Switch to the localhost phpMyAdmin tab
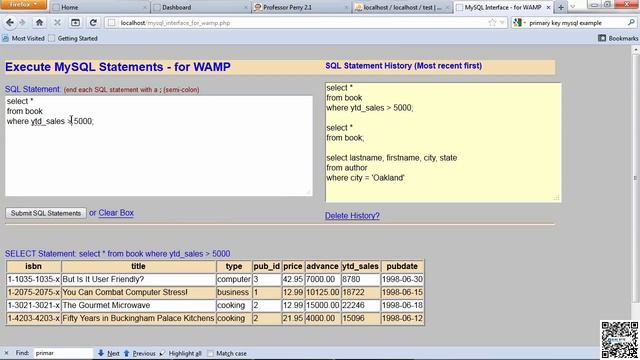Viewport: 640px width, 360px height. coord(402,7)
